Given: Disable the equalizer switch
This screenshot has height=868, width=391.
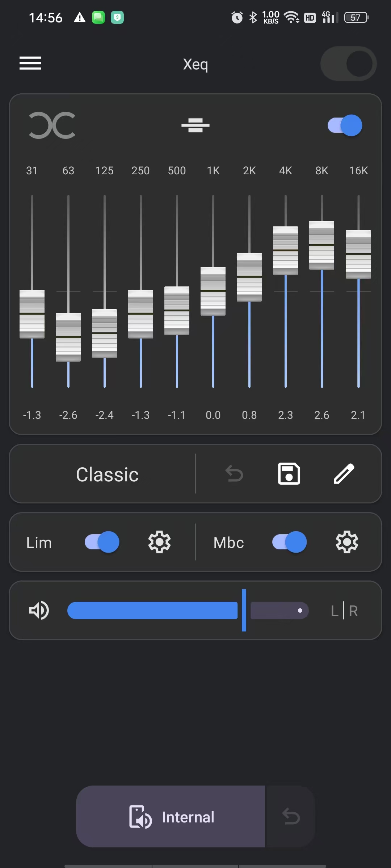Looking at the screenshot, I should 345,125.
